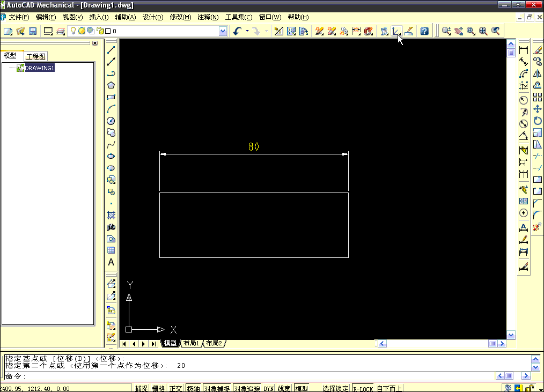Screen dimensions: 544x392
Task: Select the Line tool in draw toolbar
Action: click(x=111, y=50)
